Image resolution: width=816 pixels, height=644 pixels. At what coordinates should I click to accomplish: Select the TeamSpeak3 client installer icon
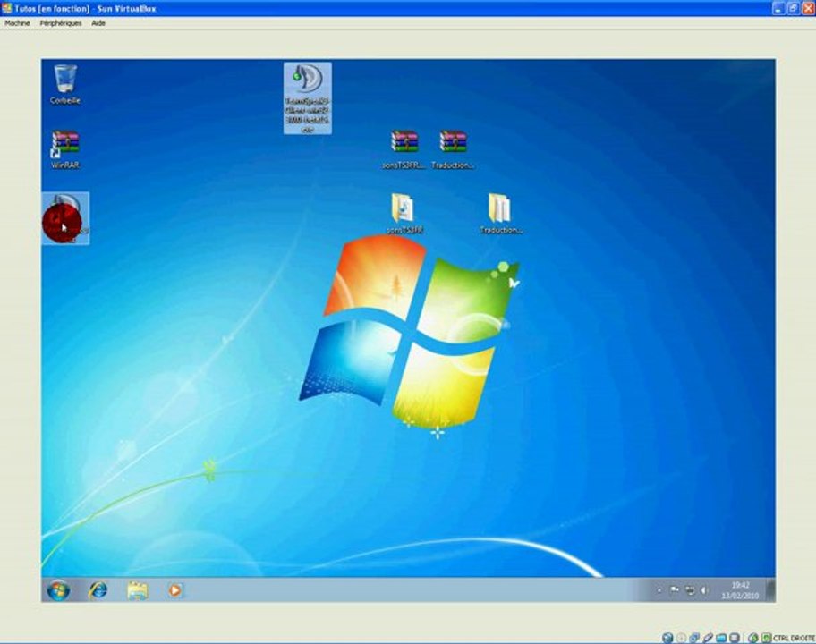coord(308,98)
